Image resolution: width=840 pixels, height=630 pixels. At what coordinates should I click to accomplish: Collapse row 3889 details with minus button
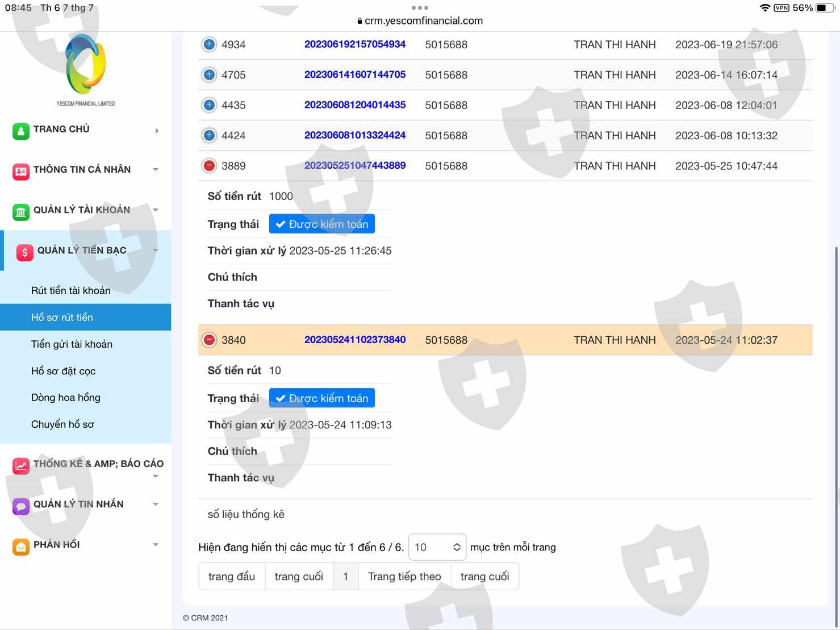point(209,166)
